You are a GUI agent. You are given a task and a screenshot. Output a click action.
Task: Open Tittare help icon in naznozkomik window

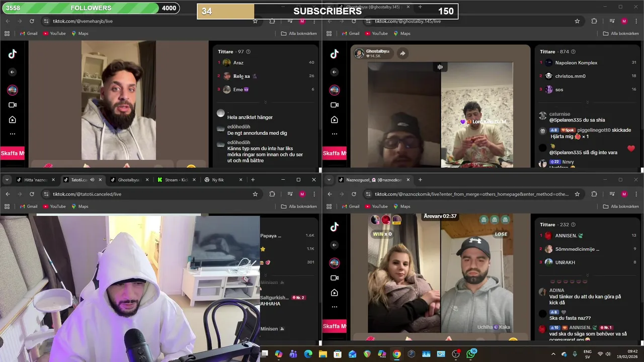pyautogui.click(x=573, y=225)
